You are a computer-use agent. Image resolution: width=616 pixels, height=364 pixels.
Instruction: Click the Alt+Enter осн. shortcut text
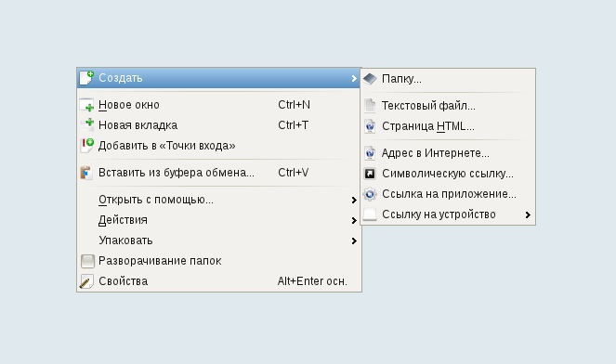[312, 281]
